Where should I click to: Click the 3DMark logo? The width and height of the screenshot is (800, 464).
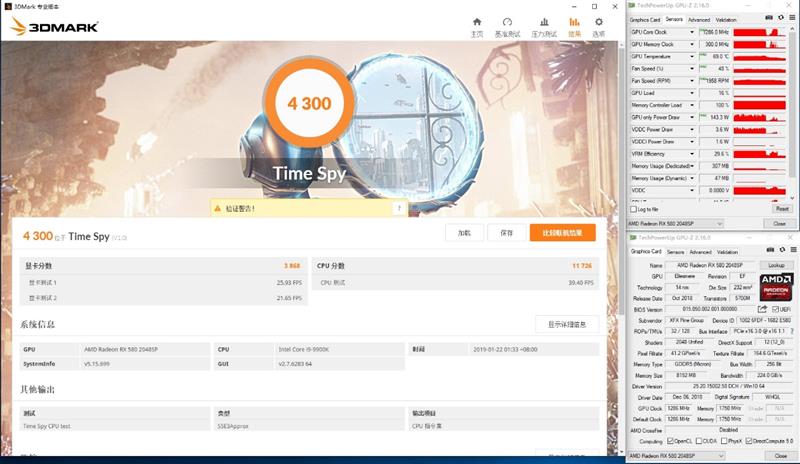[54, 27]
